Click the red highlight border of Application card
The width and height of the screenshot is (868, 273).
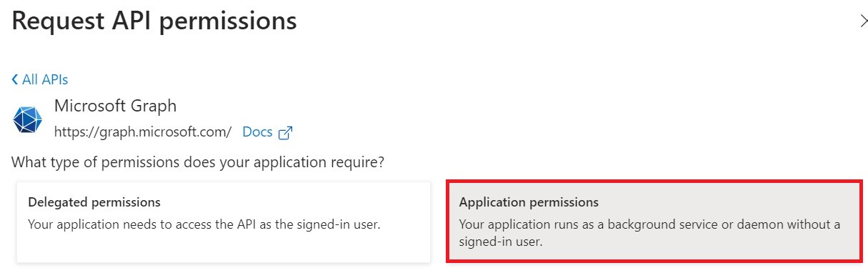tap(653, 182)
